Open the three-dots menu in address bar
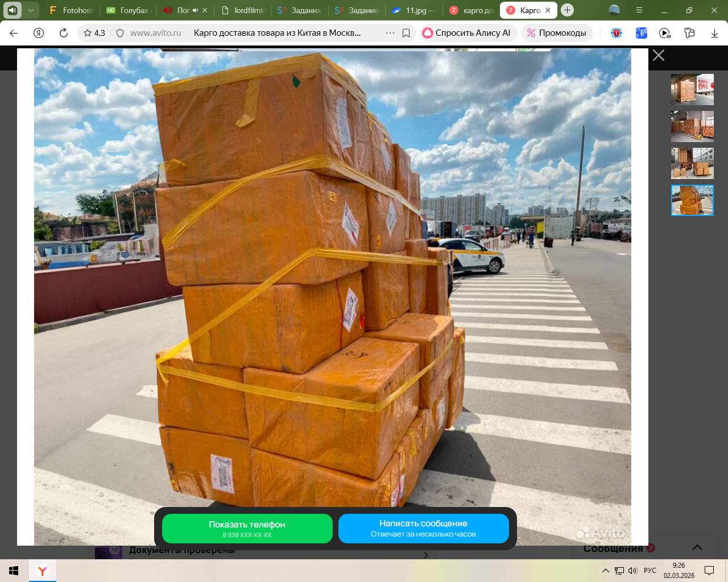Screen dimensions: 728x582 point(390,33)
